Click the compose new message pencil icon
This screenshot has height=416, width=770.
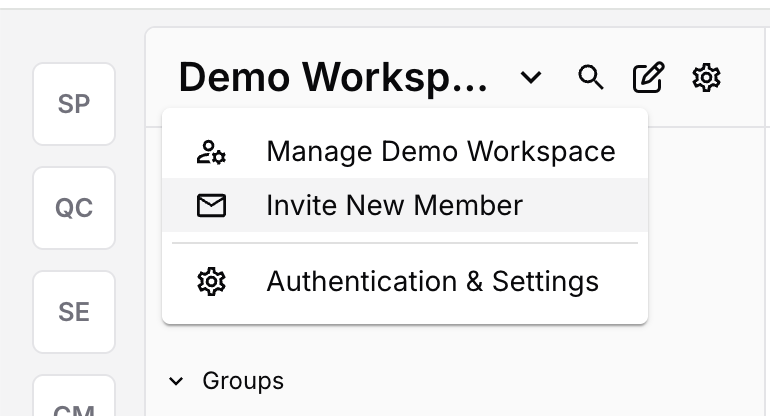pos(648,77)
